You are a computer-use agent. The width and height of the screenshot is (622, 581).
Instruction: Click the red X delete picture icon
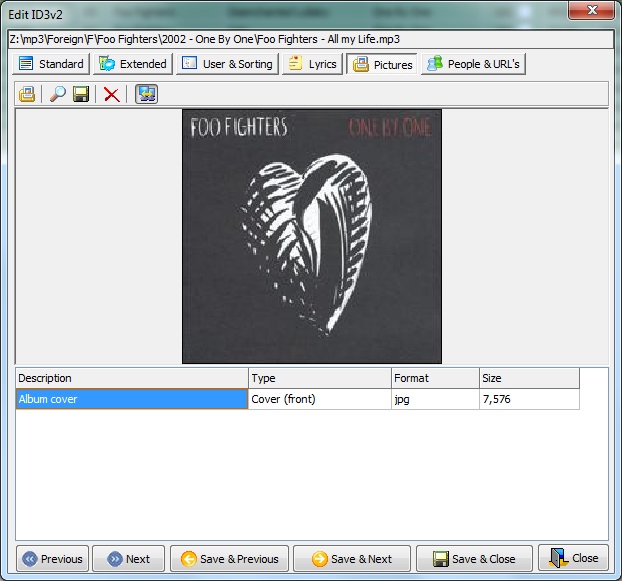coord(111,94)
